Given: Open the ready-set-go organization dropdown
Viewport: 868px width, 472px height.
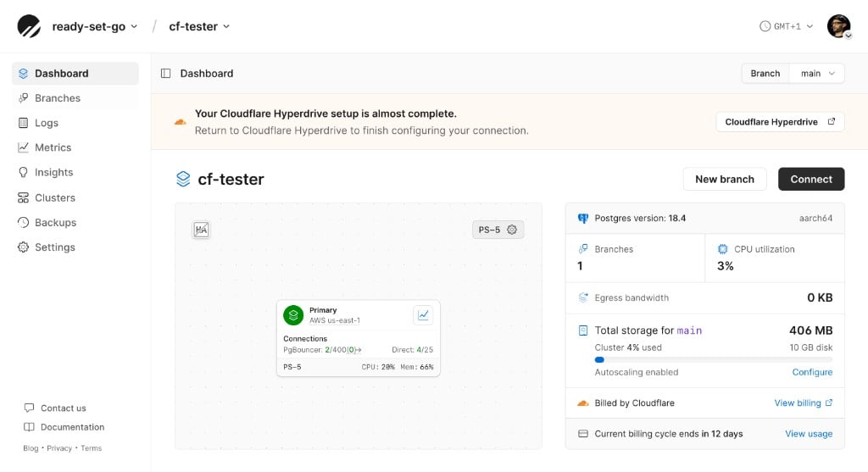Looking at the screenshot, I should click(95, 26).
